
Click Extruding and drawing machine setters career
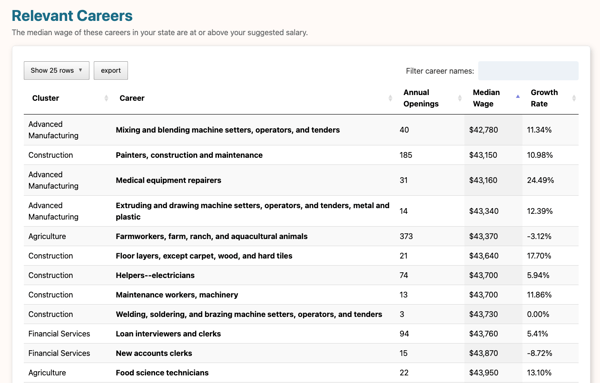(x=253, y=211)
